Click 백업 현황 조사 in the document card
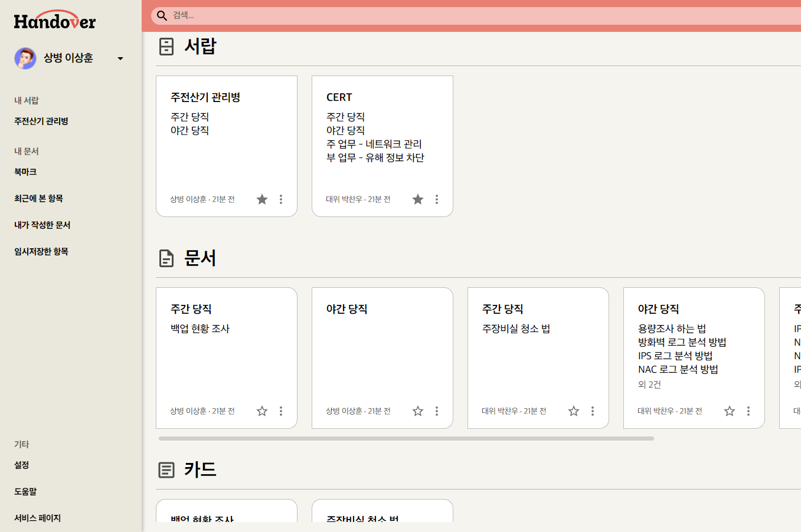Screen dimensions: 801x532 click(200, 329)
